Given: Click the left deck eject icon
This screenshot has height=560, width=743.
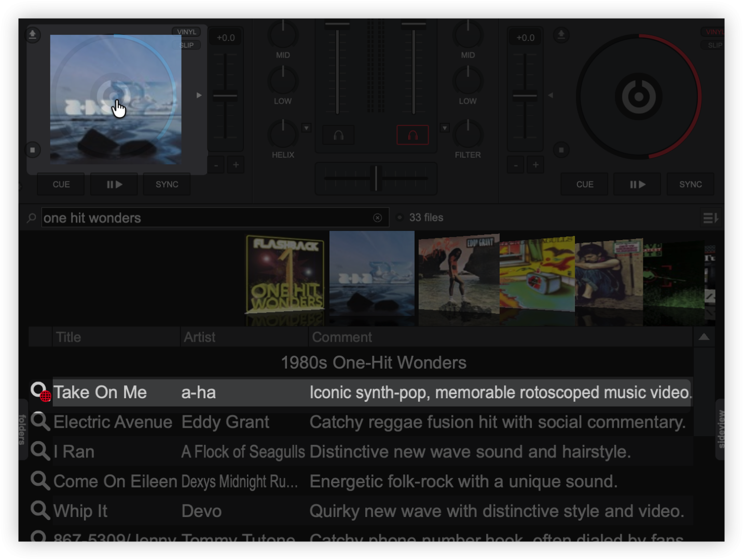Looking at the screenshot, I should coord(32,35).
